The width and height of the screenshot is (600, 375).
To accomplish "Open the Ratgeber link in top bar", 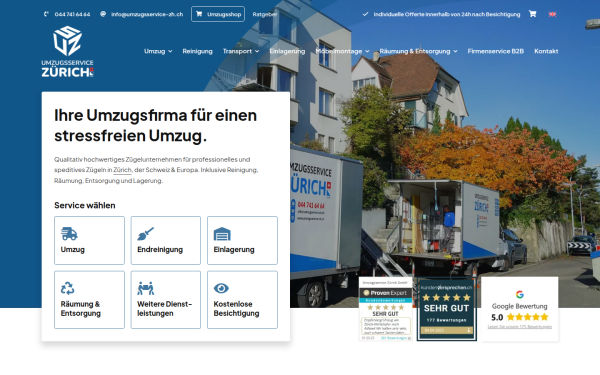I will [265, 14].
